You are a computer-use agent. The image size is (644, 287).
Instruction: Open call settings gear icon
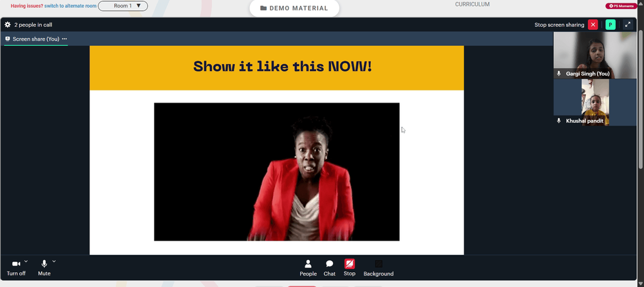7,25
